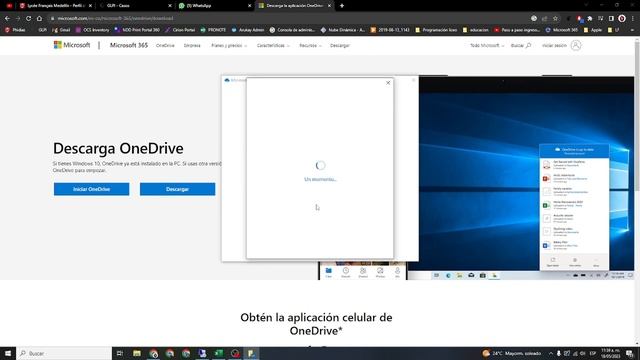
Task: Open the Windows notification center icon
Action: coord(630,353)
